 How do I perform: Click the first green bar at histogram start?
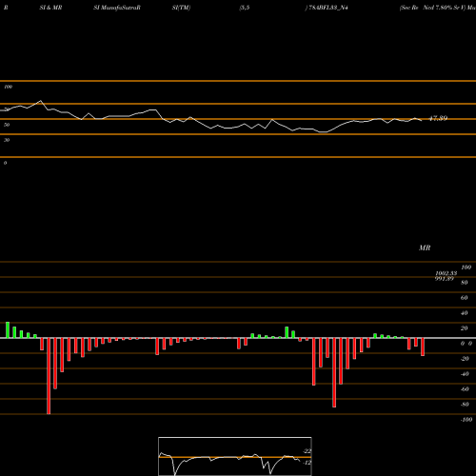point(8,330)
